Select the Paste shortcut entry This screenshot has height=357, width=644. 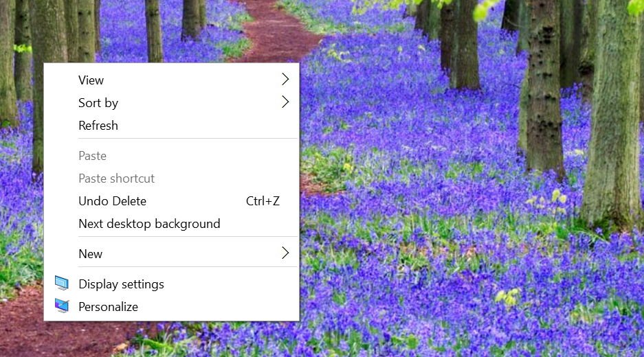[x=116, y=178]
